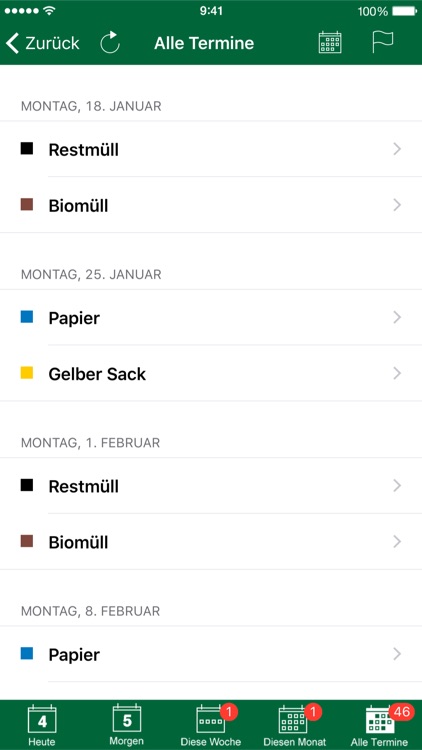The width and height of the screenshot is (422, 750).
Task: Tap chevron next to Papier on 25. Januar
Action: tap(397, 318)
